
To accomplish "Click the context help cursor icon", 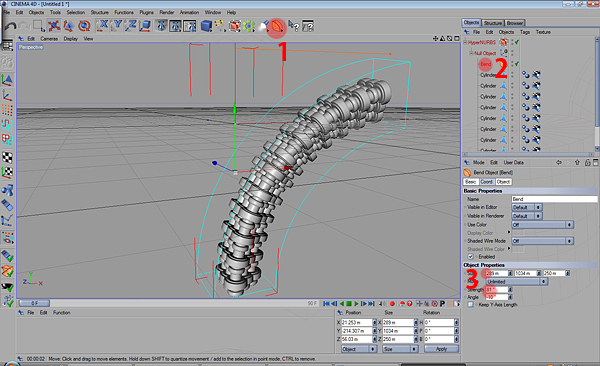I will pyautogui.click(x=293, y=26).
